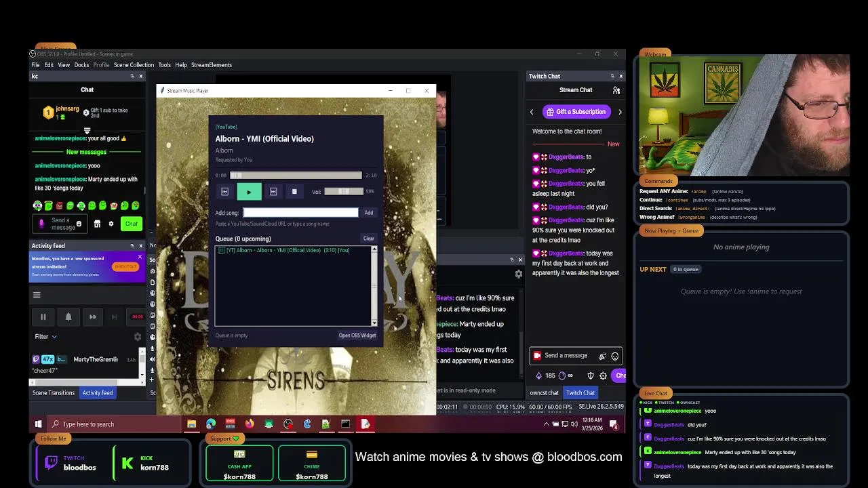
Task: Open OBS Widget from music player
Action: click(357, 335)
